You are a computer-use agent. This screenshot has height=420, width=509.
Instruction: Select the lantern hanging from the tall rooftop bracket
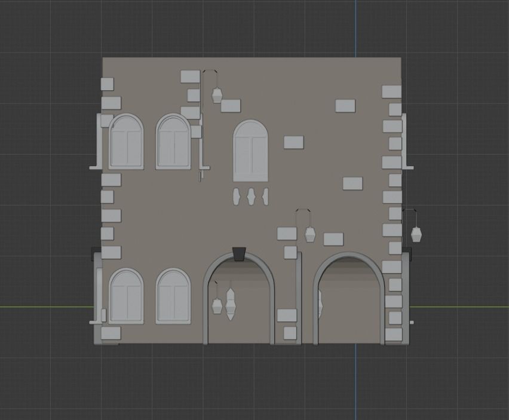(217, 95)
